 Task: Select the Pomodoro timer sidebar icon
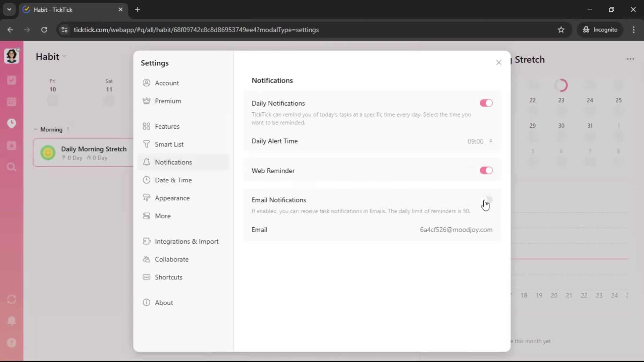[x=12, y=123]
